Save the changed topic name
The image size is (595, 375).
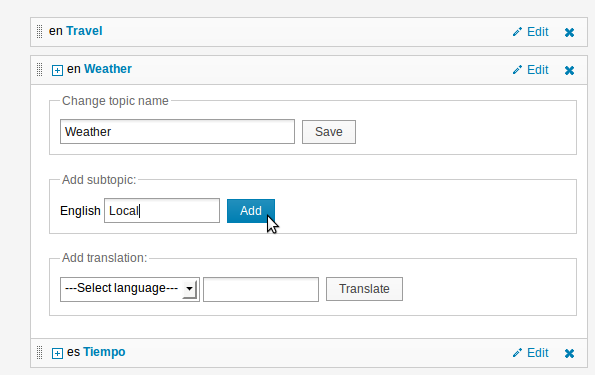tap(329, 132)
